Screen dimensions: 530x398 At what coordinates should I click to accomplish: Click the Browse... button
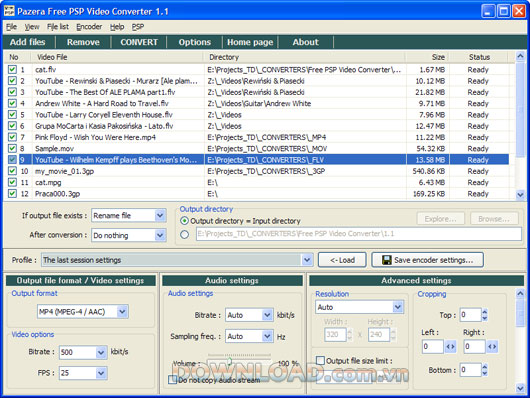pos(494,219)
